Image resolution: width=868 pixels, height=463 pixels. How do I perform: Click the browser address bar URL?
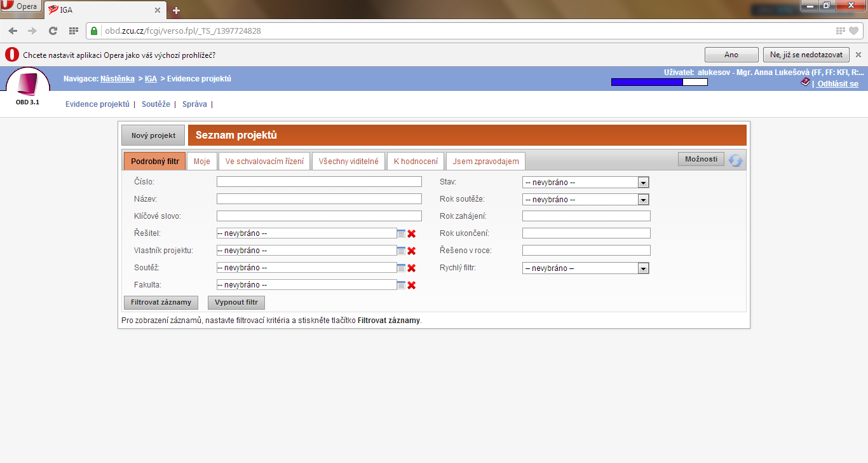click(182, 31)
